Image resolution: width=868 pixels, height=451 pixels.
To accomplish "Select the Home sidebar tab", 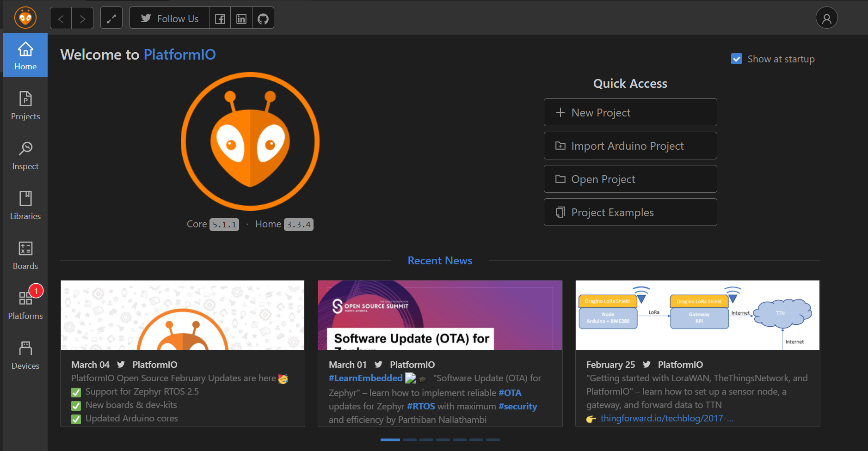I will (x=25, y=55).
